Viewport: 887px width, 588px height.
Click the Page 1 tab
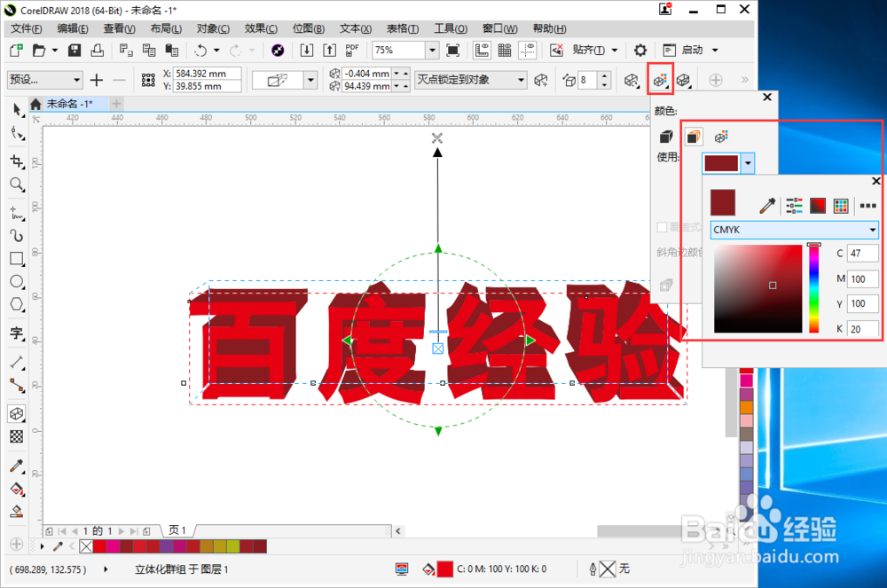(x=178, y=530)
